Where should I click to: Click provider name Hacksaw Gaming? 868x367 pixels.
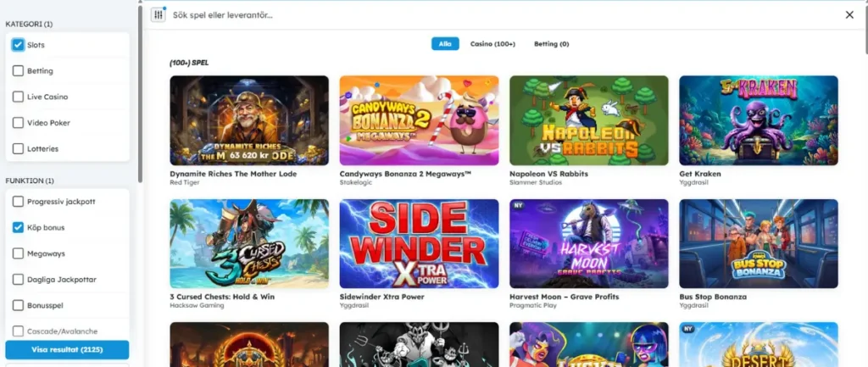197,306
